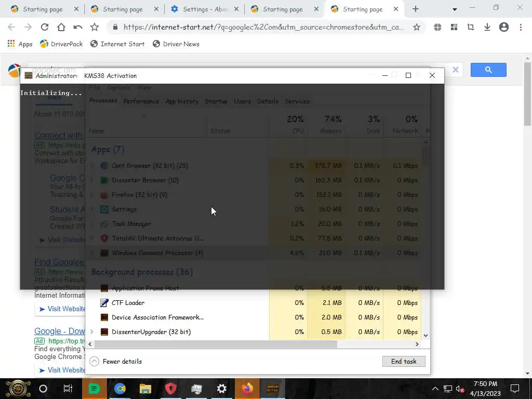The width and height of the screenshot is (532, 399).
Task: Maximize the KMS38 Activation window
Action: [x=408, y=75]
